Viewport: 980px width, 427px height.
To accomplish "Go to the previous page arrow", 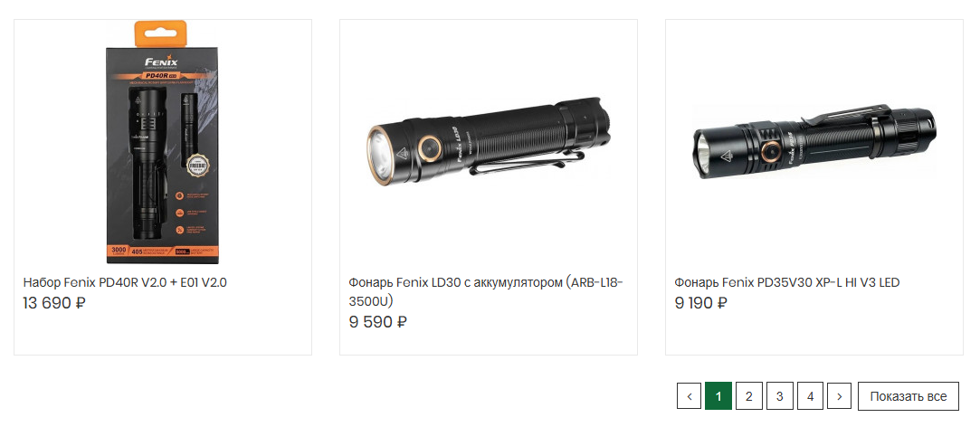I will click(689, 396).
